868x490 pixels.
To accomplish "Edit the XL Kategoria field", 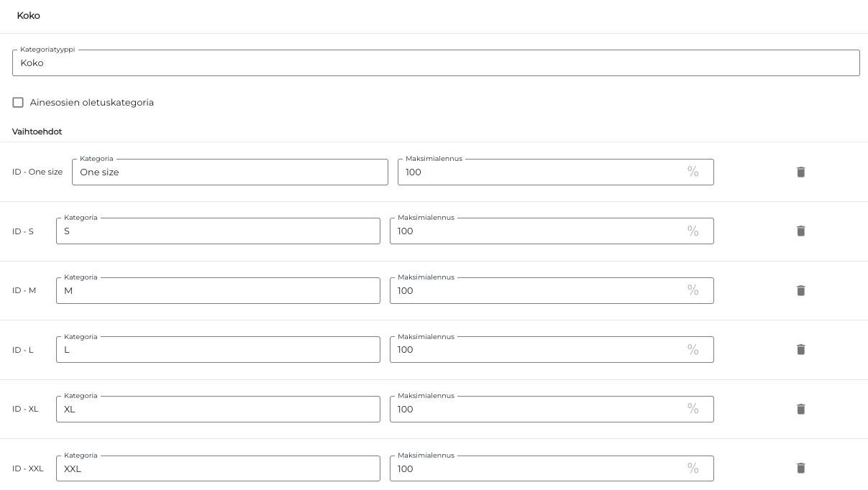I will (x=218, y=410).
